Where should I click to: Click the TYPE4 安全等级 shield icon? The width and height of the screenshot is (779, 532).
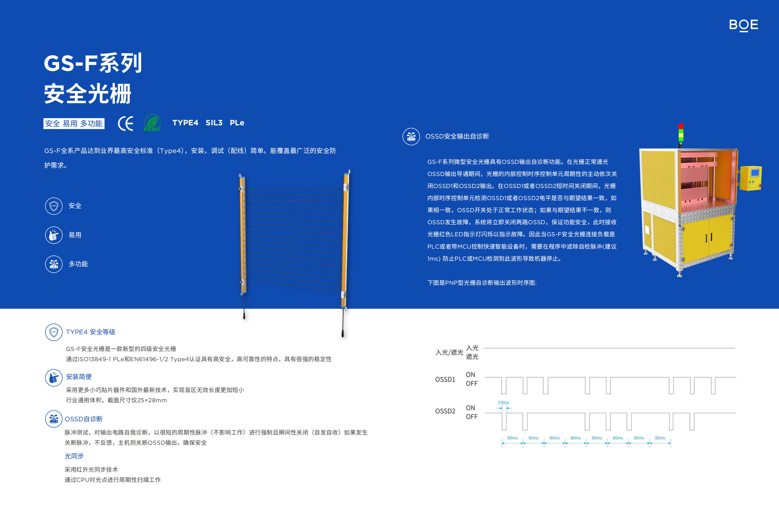[54, 332]
